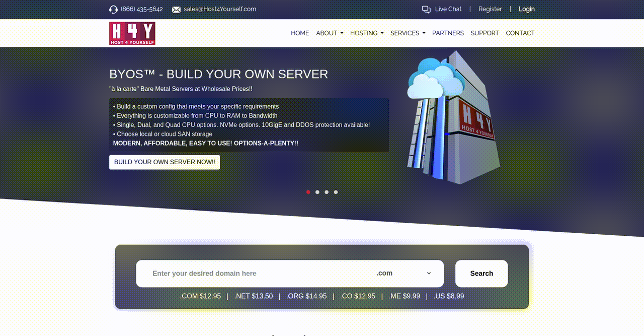Screen dimensions: 644x336
Task: Open the SUPPORT menu item
Action: [x=485, y=33]
